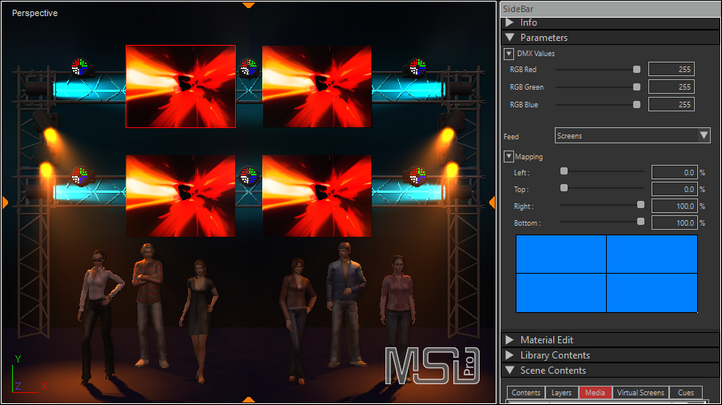Select the upper-right orange spotlight fixture
Viewport: 722px width, 405px height.
point(450,126)
